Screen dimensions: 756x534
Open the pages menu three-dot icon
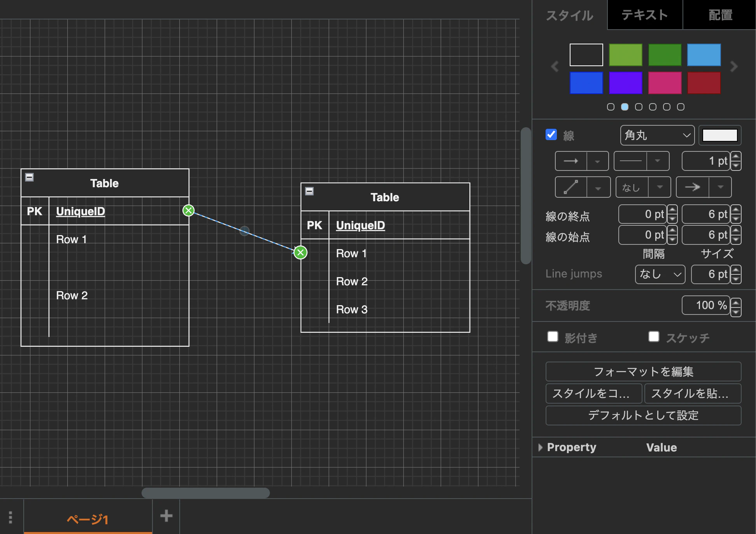click(10, 517)
